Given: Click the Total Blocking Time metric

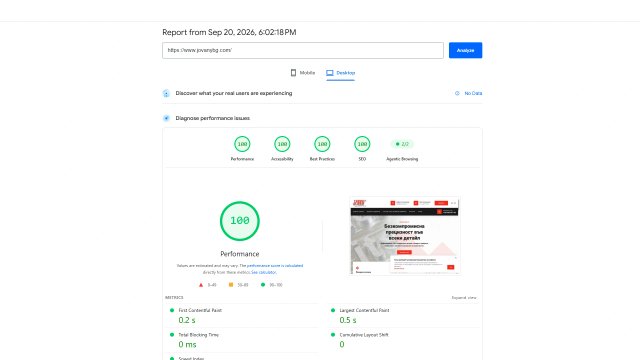Looking at the screenshot, I should (198, 335).
